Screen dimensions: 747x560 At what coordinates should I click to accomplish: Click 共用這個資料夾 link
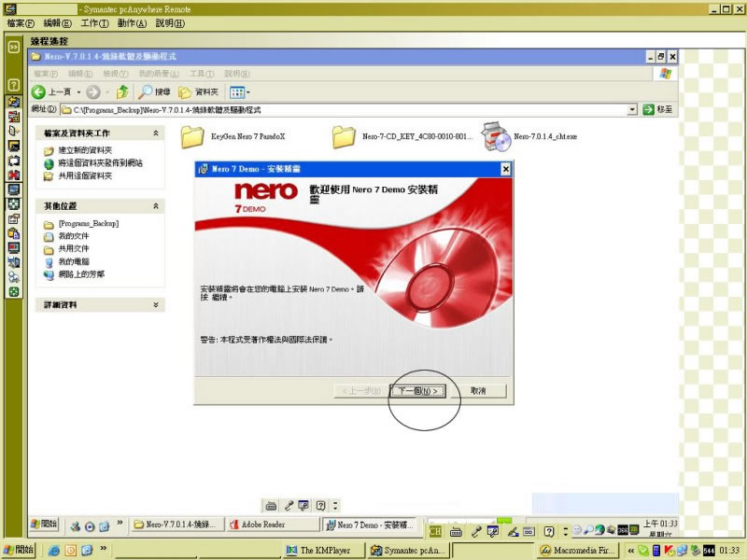85,175
